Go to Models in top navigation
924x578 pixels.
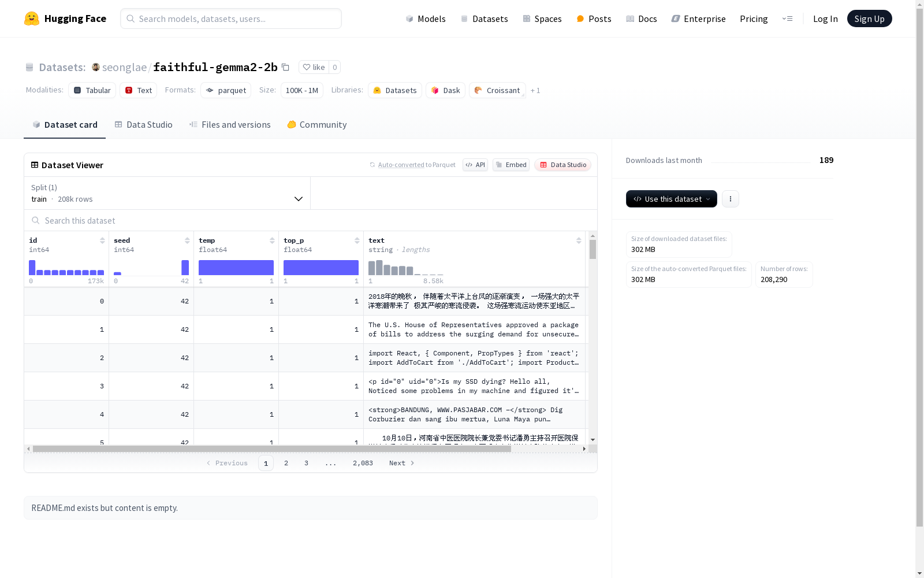[x=426, y=18]
